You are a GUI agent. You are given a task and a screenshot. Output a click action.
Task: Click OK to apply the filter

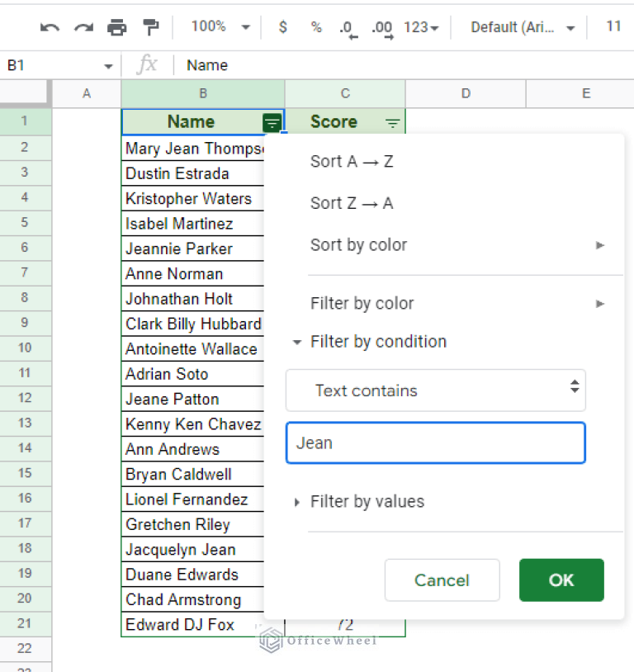point(561,580)
